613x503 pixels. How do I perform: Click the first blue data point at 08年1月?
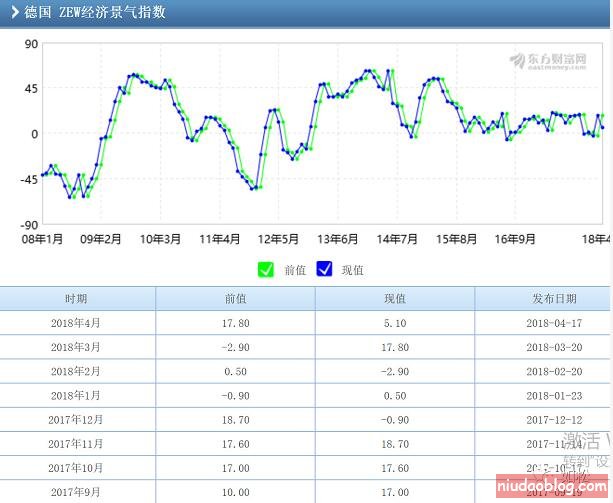(x=43, y=175)
